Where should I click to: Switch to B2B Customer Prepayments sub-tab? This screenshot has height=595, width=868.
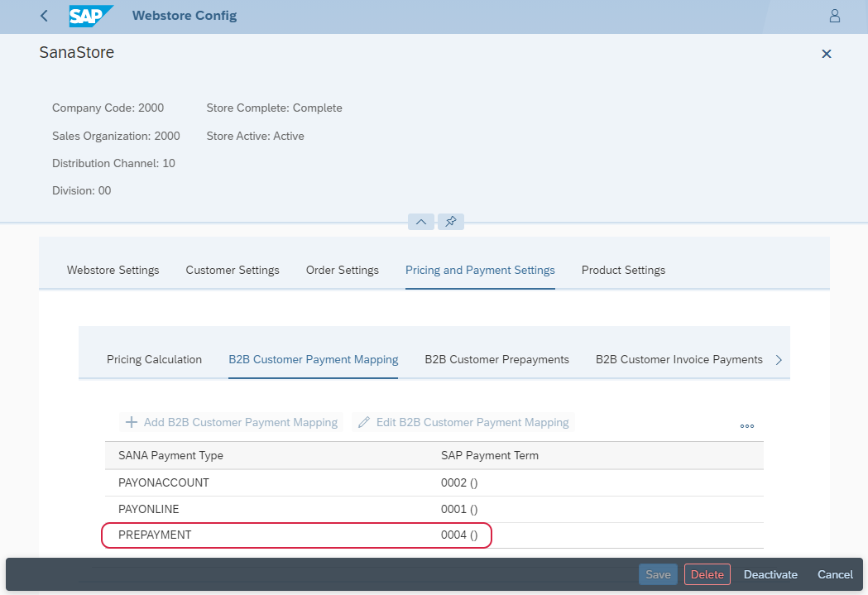click(497, 360)
